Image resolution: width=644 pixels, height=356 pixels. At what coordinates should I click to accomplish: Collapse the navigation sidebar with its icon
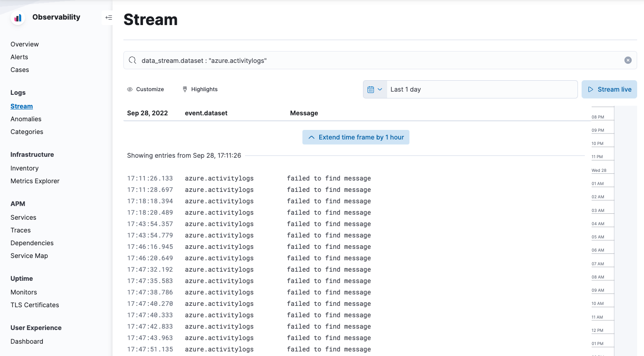click(x=108, y=17)
